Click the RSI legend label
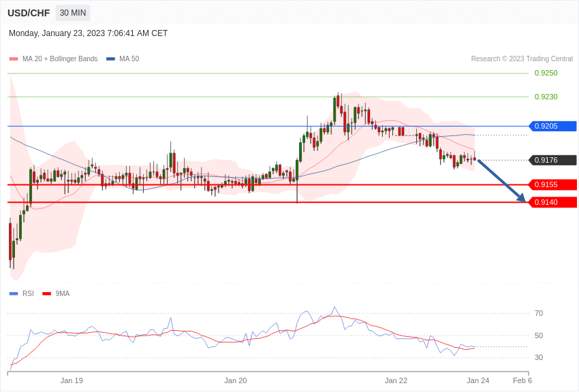Viewport: 579px width, 392px height. coord(28,293)
